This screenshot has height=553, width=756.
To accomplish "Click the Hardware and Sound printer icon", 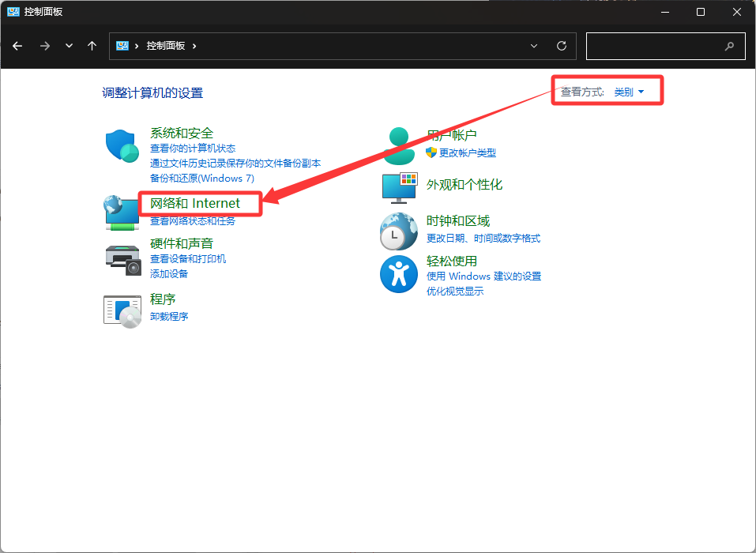I will 122,258.
